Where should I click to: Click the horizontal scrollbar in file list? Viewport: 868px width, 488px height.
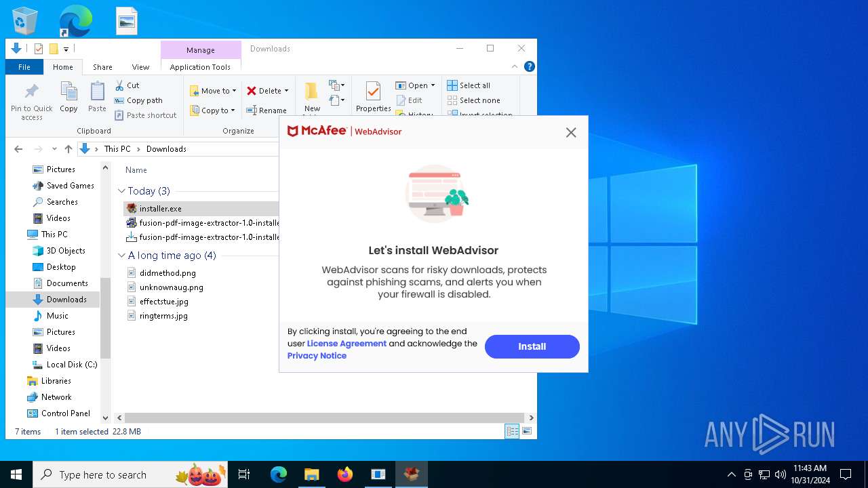click(324, 418)
